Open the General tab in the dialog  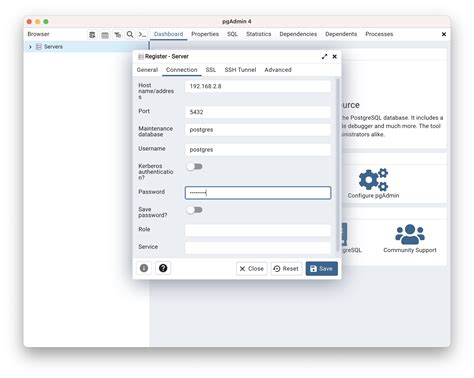pyautogui.click(x=147, y=70)
